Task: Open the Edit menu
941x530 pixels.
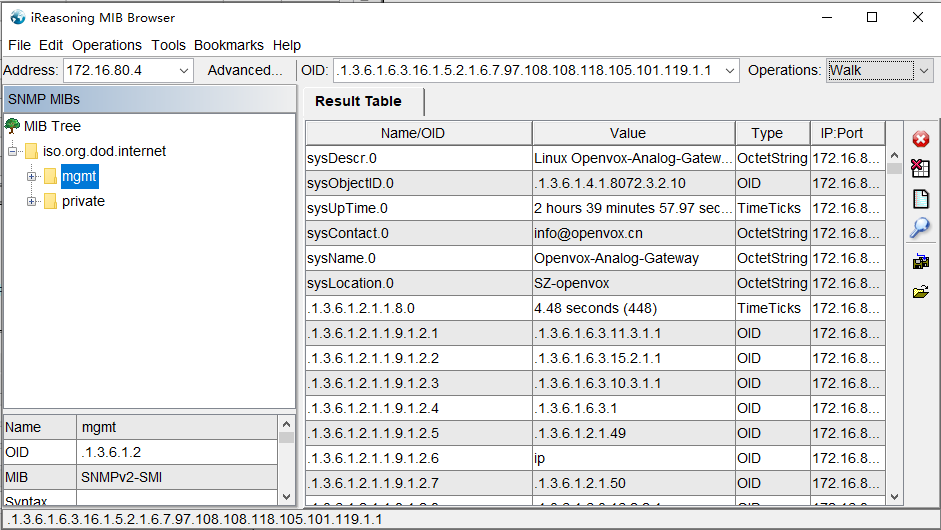Action: [x=51, y=46]
